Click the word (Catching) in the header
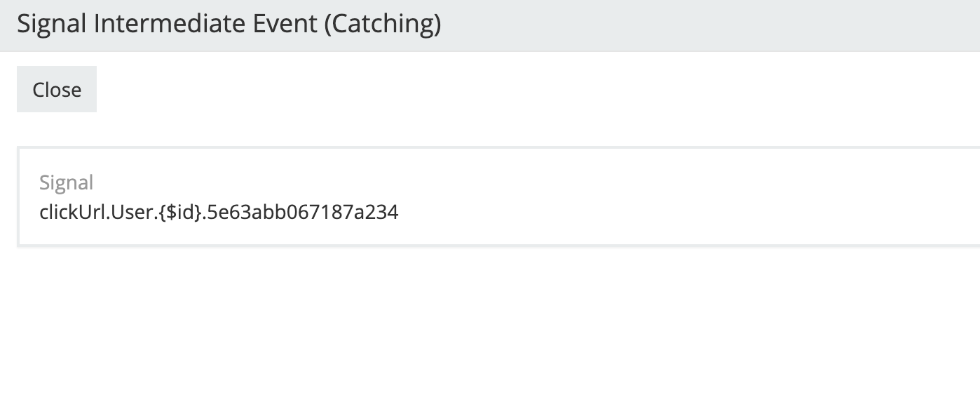 (383, 25)
